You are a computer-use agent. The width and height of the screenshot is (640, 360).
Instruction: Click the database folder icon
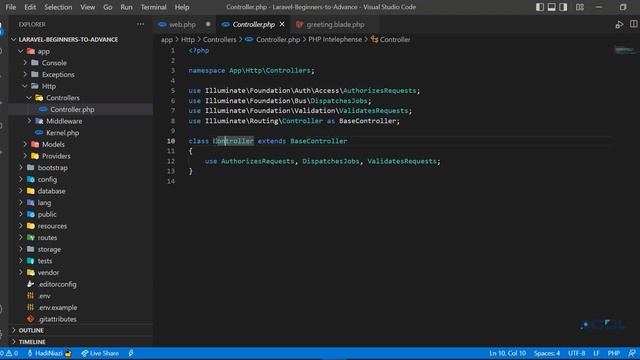click(31, 191)
